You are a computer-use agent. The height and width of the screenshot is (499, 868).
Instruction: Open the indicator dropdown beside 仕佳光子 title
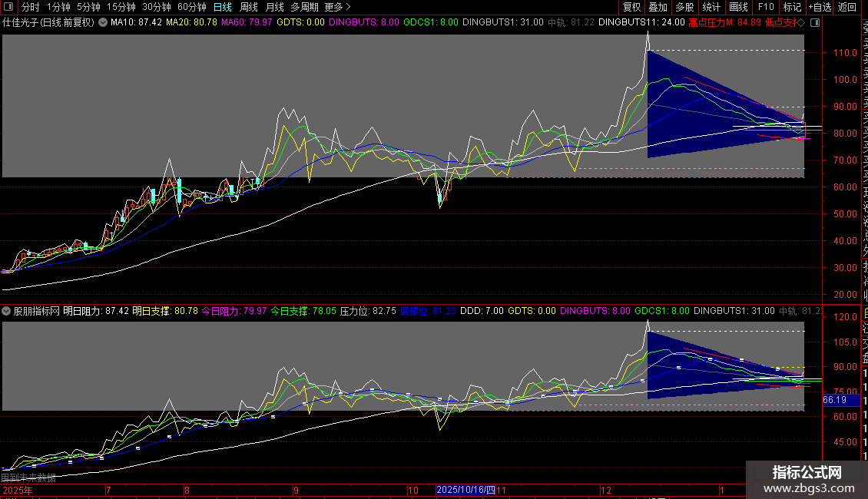(x=103, y=23)
